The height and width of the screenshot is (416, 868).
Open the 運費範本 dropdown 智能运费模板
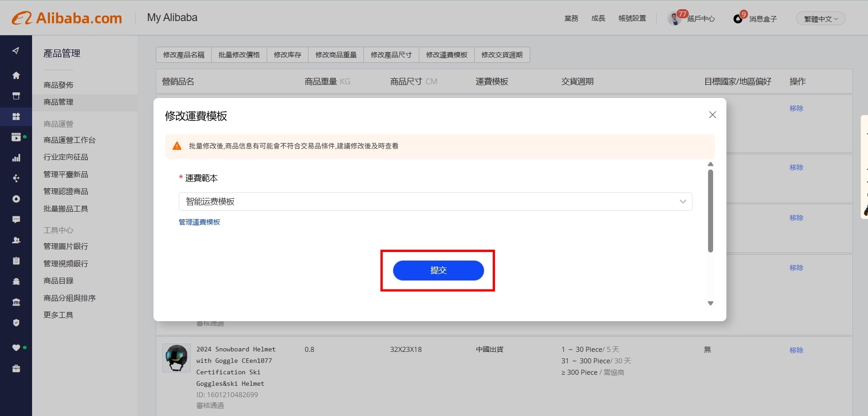click(x=435, y=202)
